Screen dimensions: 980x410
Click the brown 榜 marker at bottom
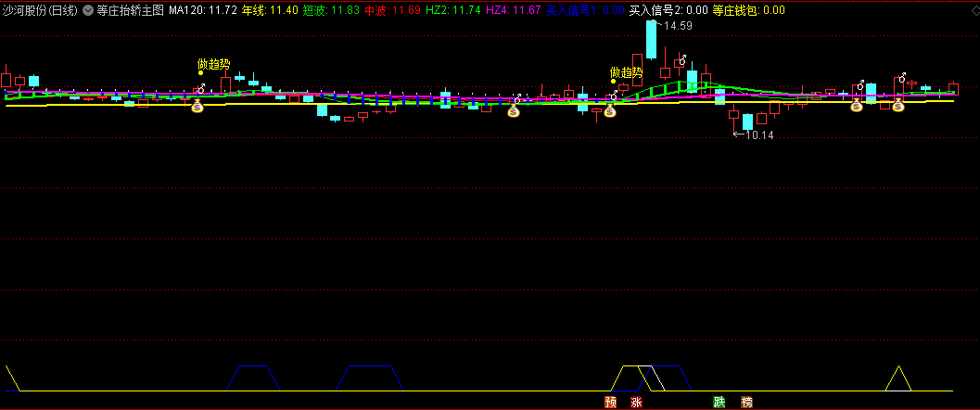746,403
